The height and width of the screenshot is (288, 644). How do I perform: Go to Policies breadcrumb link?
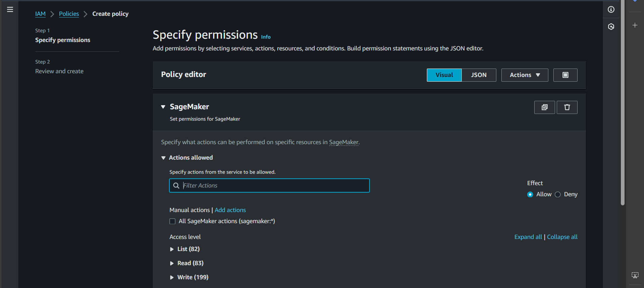pos(69,14)
